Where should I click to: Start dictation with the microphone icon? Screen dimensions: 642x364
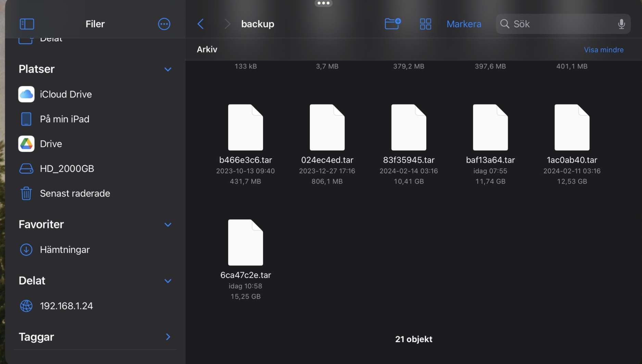click(x=621, y=24)
